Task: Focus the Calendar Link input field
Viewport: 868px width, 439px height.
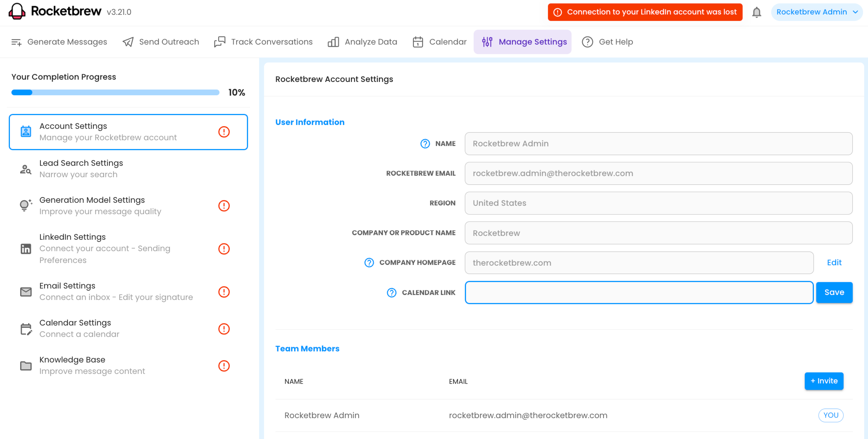Action: [x=639, y=293]
